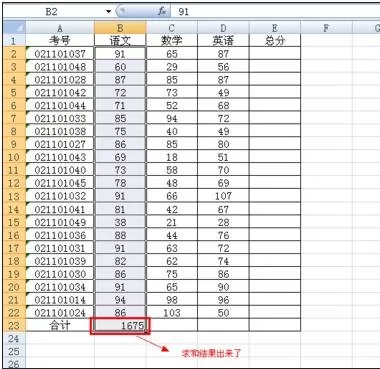Select the cell with 021101045
The height and width of the screenshot is (369, 380).
(x=60, y=183)
